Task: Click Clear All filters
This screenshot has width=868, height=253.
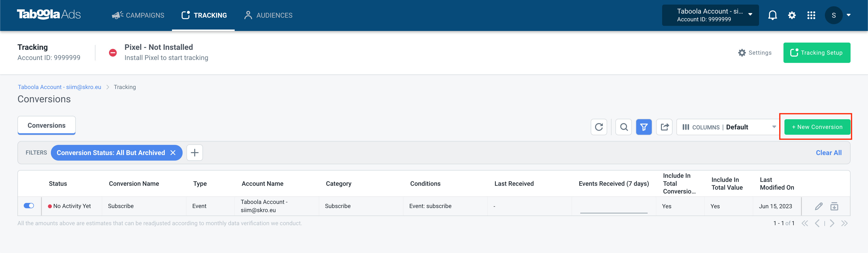Action: coord(828,153)
